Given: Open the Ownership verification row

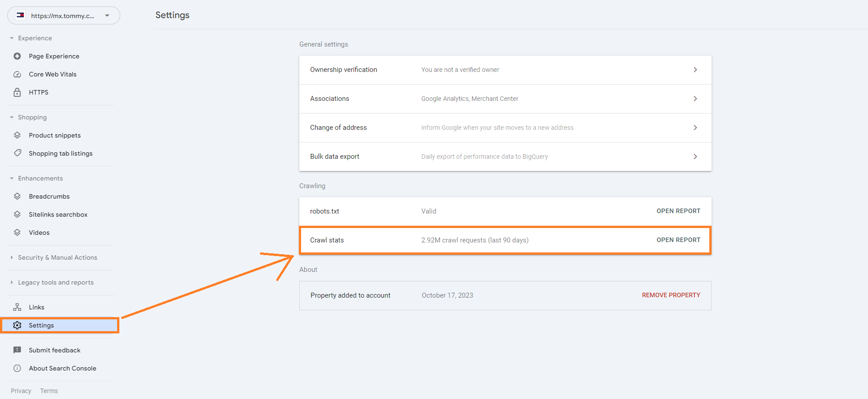Looking at the screenshot, I should click(505, 70).
